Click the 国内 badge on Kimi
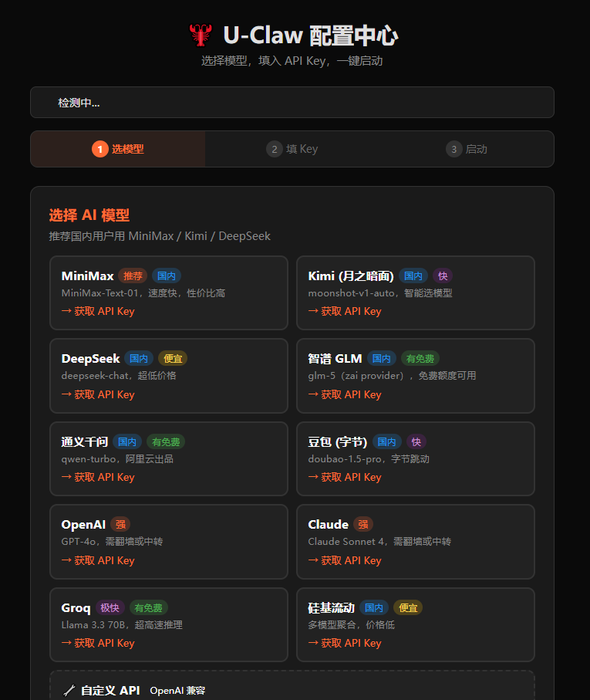This screenshot has height=700, width=590. point(413,276)
